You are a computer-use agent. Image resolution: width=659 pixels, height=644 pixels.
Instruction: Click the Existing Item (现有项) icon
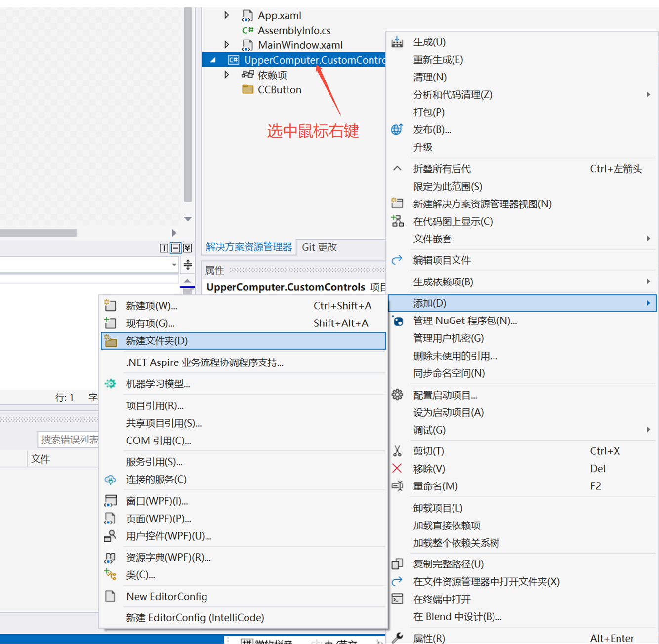[110, 323]
